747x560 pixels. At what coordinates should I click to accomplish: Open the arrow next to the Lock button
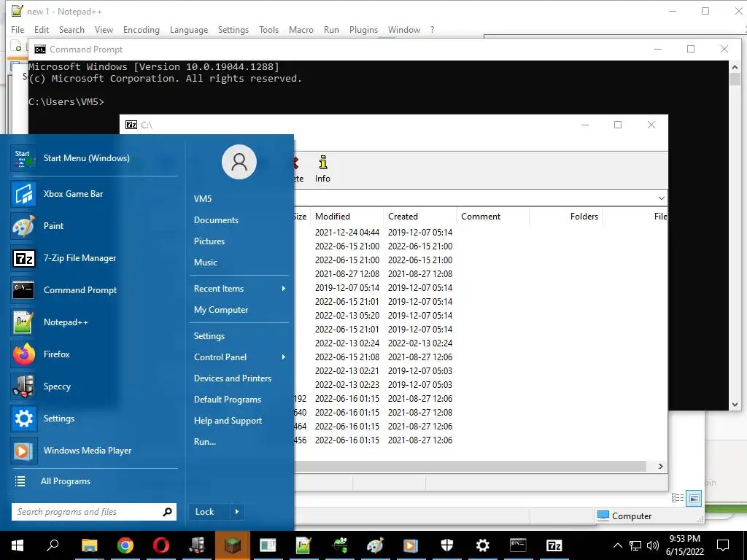(x=237, y=512)
